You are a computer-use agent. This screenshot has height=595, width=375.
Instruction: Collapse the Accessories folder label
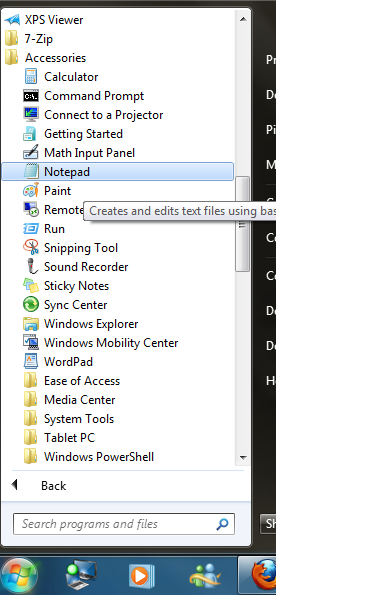click(55, 58)
